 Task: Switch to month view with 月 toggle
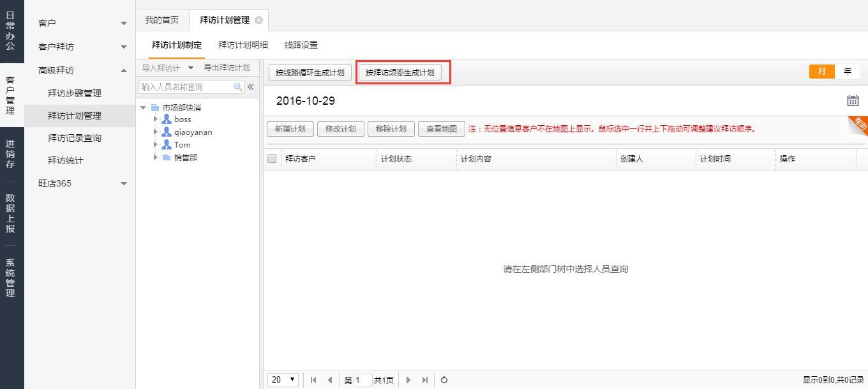click(821, 72)
